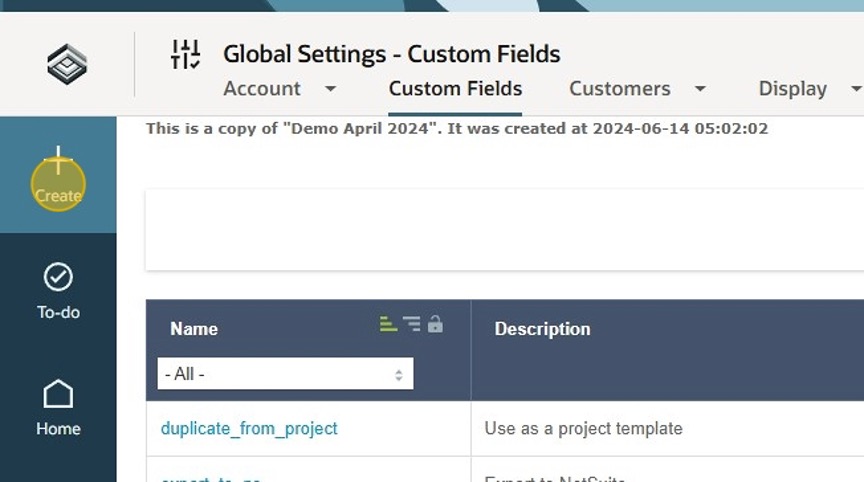Toggle the Name column lock icon
864x482 pixels.
click(435, 324)
